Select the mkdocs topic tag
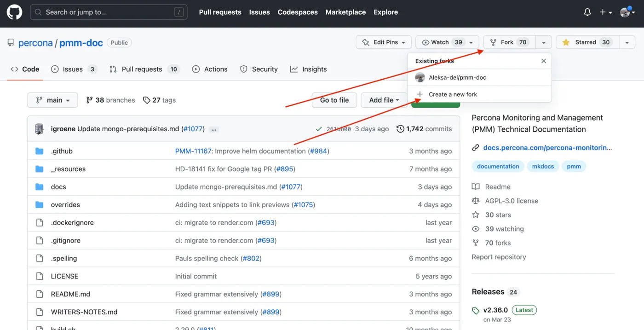 click(x=543, y=167)
